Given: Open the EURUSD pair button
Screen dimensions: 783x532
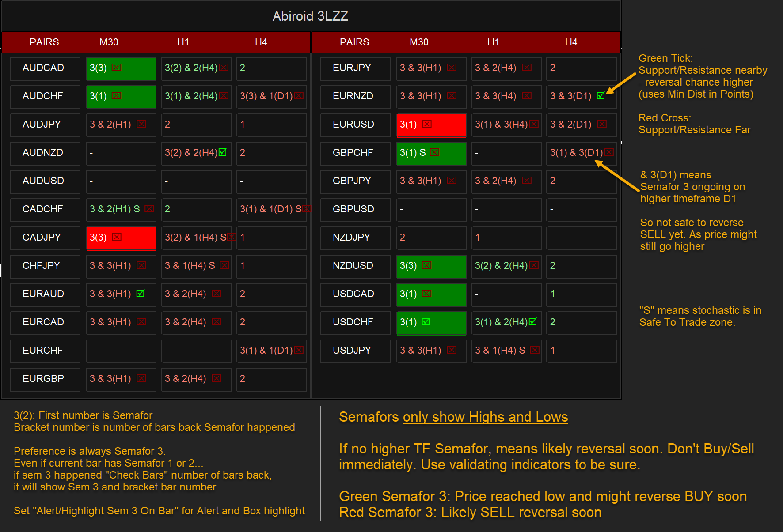Looking at the screenshot, I should (355, 125).
